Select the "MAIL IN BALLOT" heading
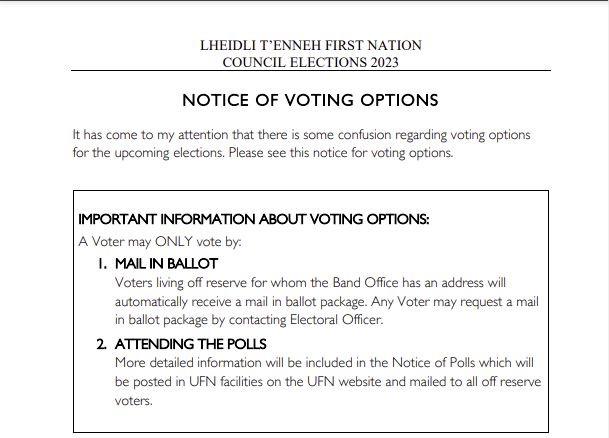The image size is (609, 438). pyautogui.click(x=166, y=264)
